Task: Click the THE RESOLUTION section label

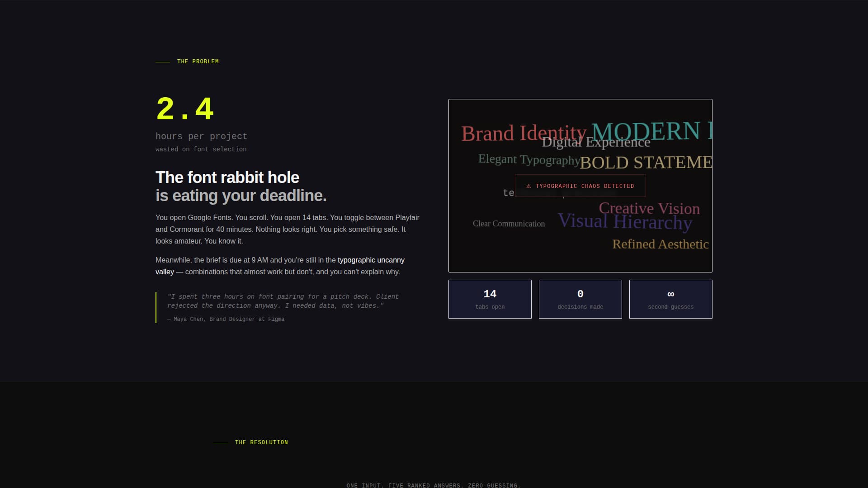Action: pos(261,442)
